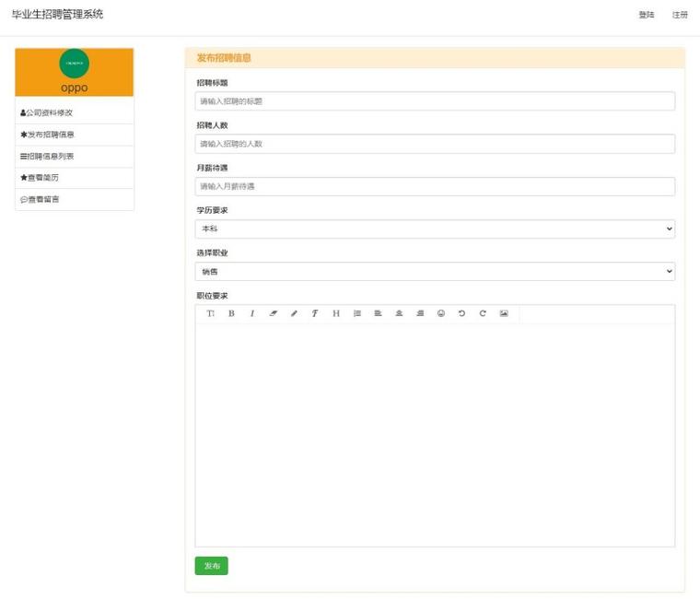Open 招聘信息列表 in the sidebar

coord(75,157)
